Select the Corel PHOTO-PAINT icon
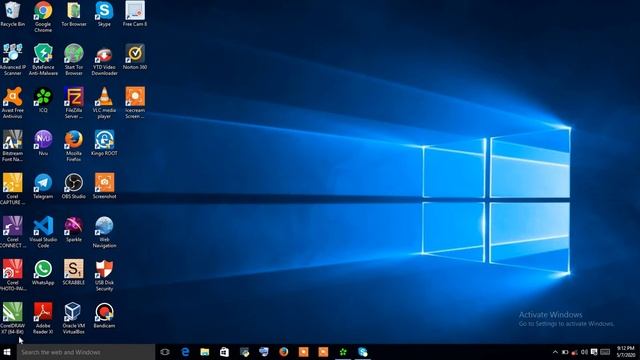Viewport: 640px width, 360px height. tap(13, 275)
